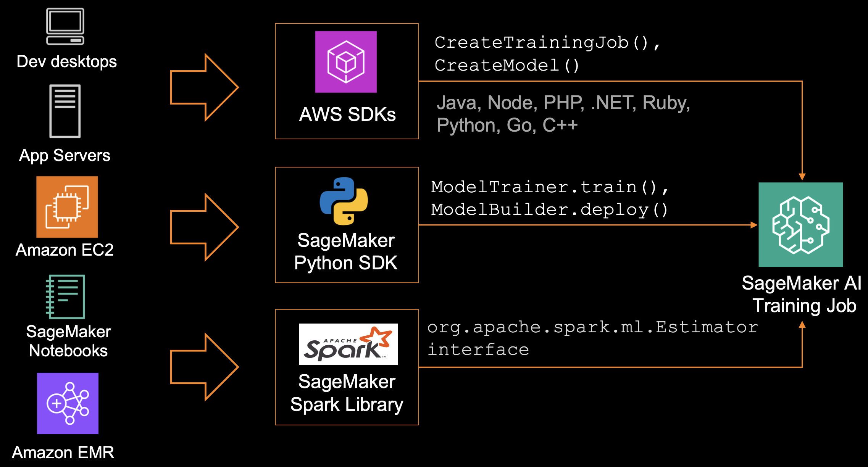Viewport: 868px width, 467px height.
Task: Click the 'SageMaker AI Training Job' label
Action: [802, 295]
